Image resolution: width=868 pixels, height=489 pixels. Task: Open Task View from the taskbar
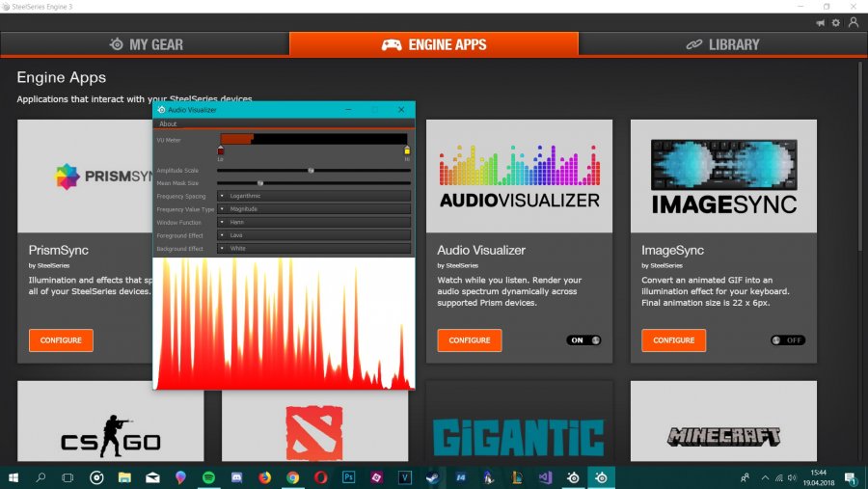(68, 477)
